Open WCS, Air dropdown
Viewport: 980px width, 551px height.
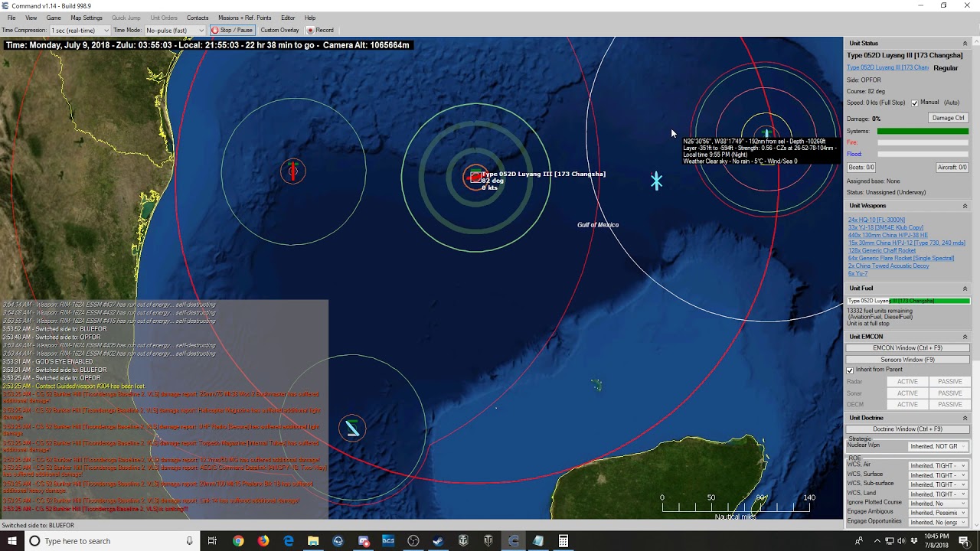(938, 465)
